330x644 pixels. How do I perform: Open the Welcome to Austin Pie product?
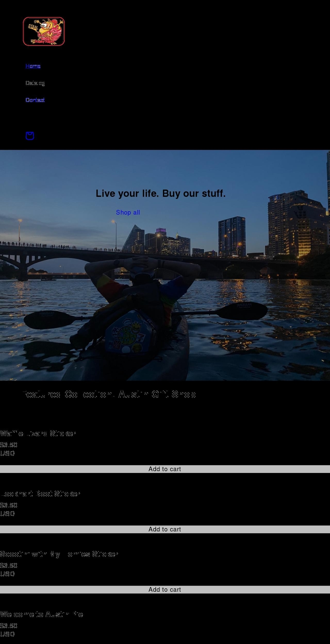(x=42, y=614)
